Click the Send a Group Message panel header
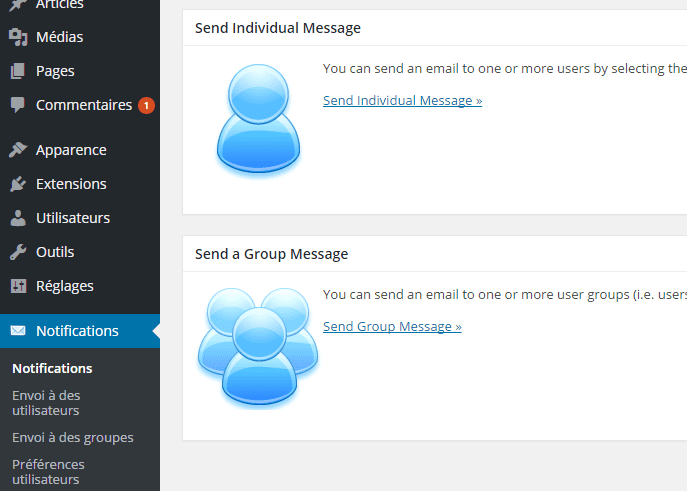Screen dimensions: 687x491 435,254
